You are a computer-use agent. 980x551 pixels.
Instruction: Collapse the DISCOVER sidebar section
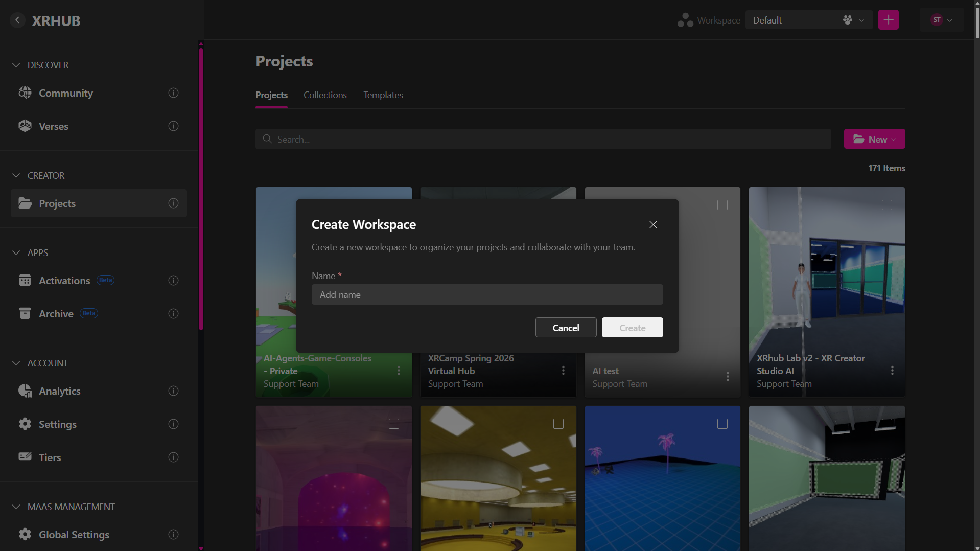point(16,65)
